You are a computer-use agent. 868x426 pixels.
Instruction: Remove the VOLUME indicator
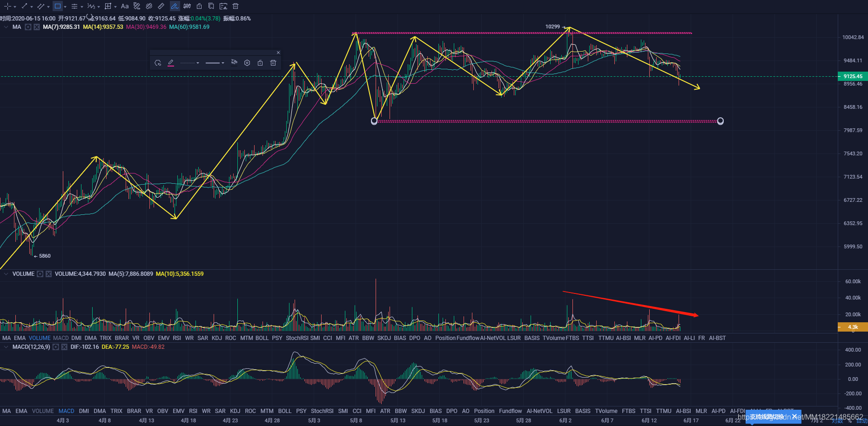pyautogui.click(x=48, y=274)
